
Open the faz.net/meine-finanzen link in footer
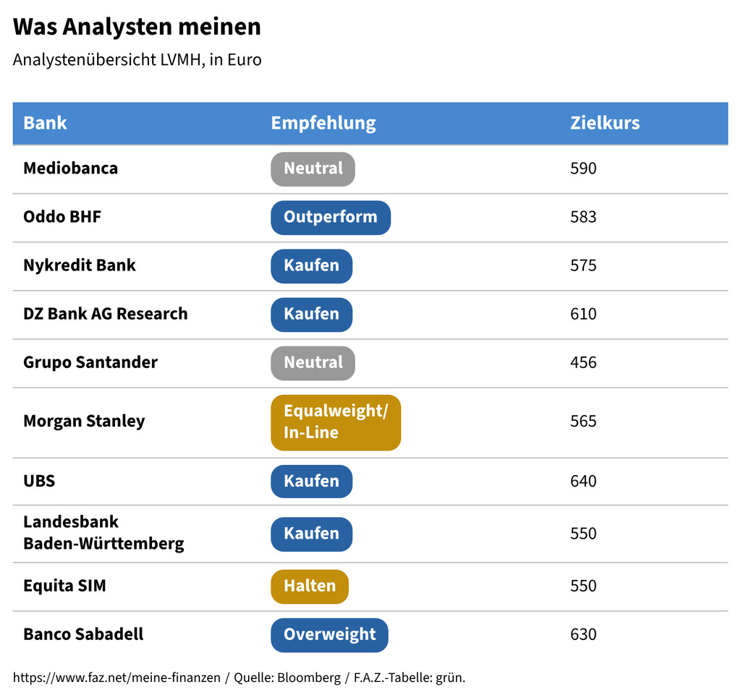pos(117,678)
